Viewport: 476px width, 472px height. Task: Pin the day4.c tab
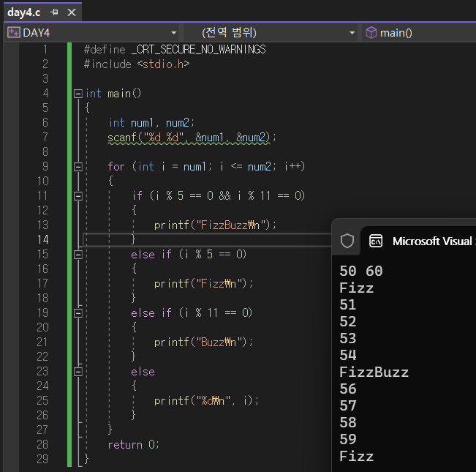(x=54, y=12)
